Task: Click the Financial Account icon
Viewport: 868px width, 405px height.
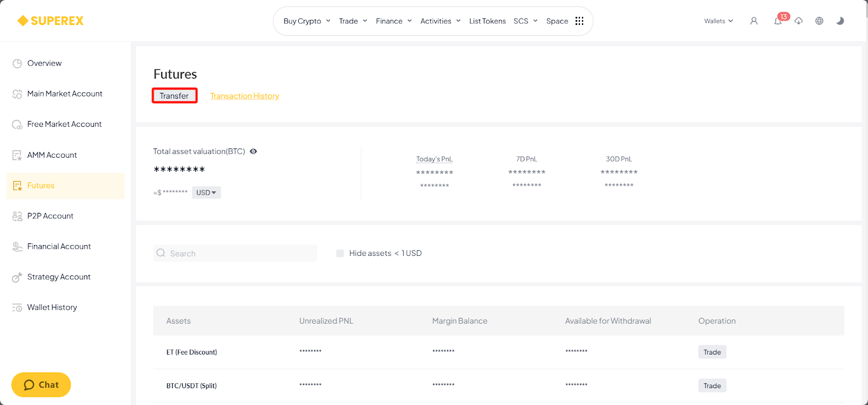Action: pyautogui.click(x=17, y=246)
